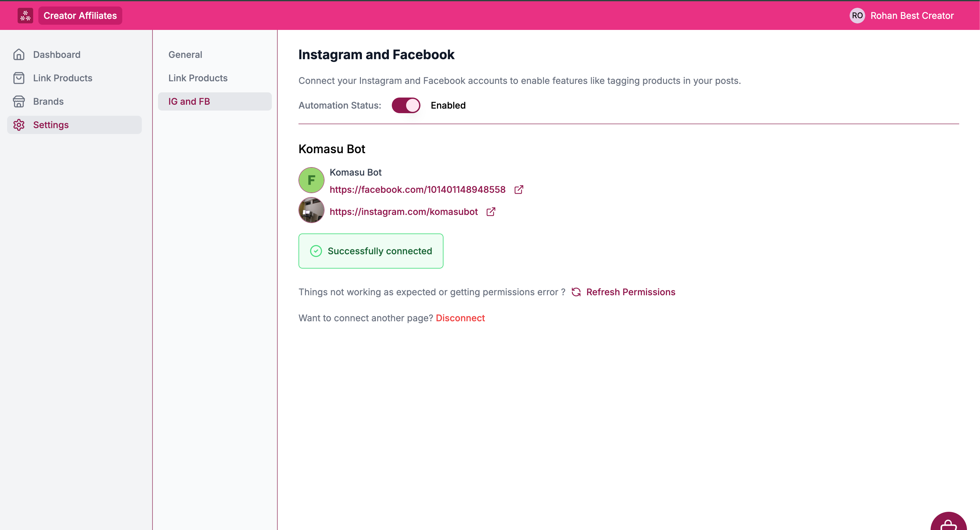Click the Settings gear sidebar icon
This screenshot has height=530, width=980.
20,125
